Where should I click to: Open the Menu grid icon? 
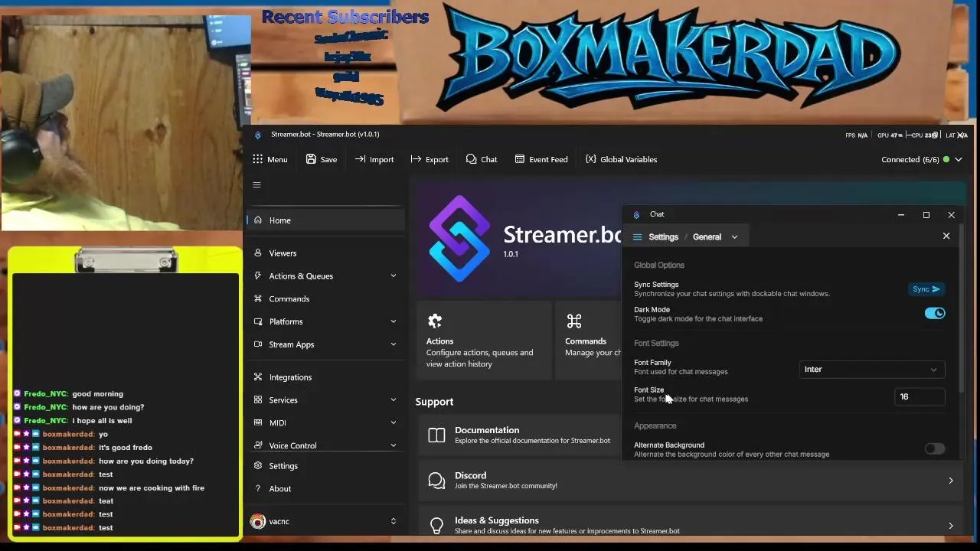click(257, 159)
